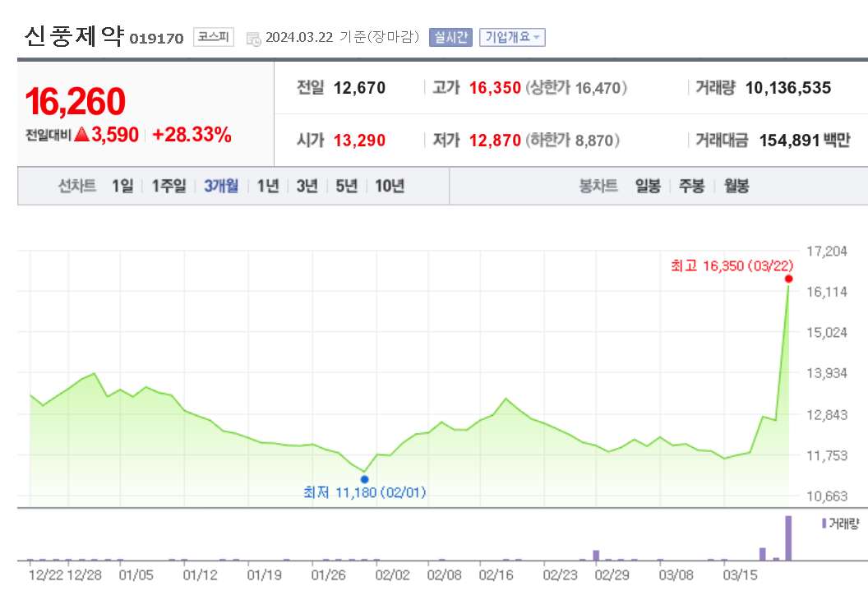The width and height of the screenshot is (868, 600).
Task: Click the 봉차트 label
Action: point(598,186)
